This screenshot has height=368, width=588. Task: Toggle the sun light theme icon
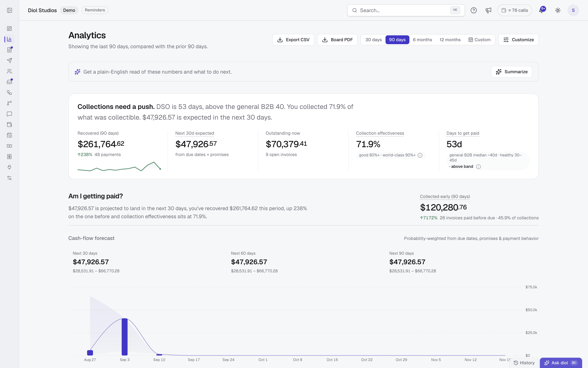(558, 10)
